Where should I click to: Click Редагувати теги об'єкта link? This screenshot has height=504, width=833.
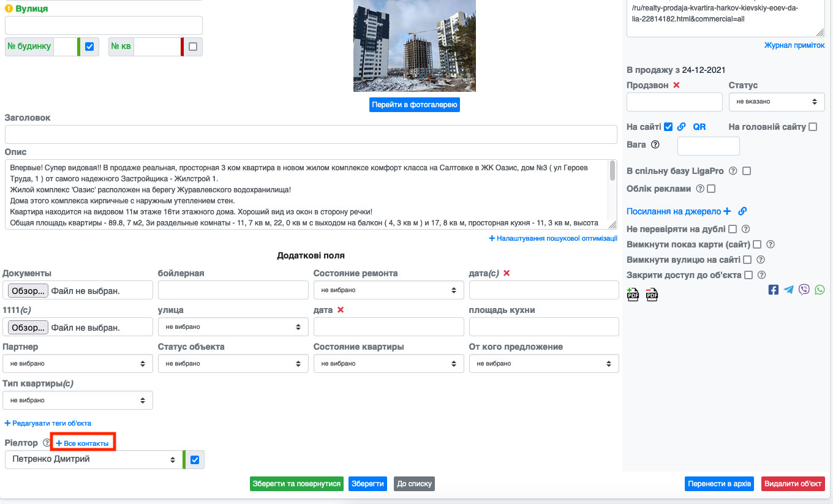pos(48,423)
